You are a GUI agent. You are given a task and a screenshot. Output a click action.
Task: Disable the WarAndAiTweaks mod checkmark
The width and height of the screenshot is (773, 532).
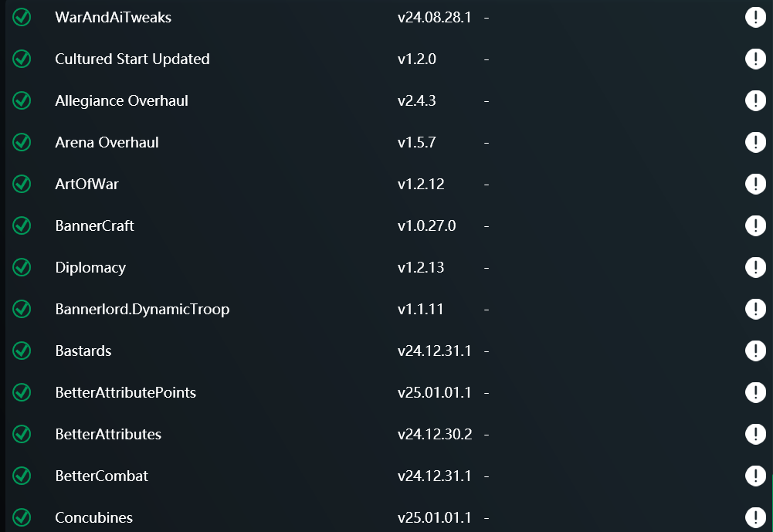pyautogui.click(x=22, y=18)
